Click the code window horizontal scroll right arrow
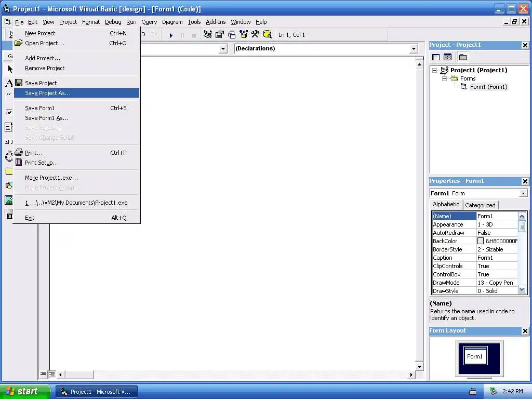This screenshot has width=532, height=399. (411, 375)
